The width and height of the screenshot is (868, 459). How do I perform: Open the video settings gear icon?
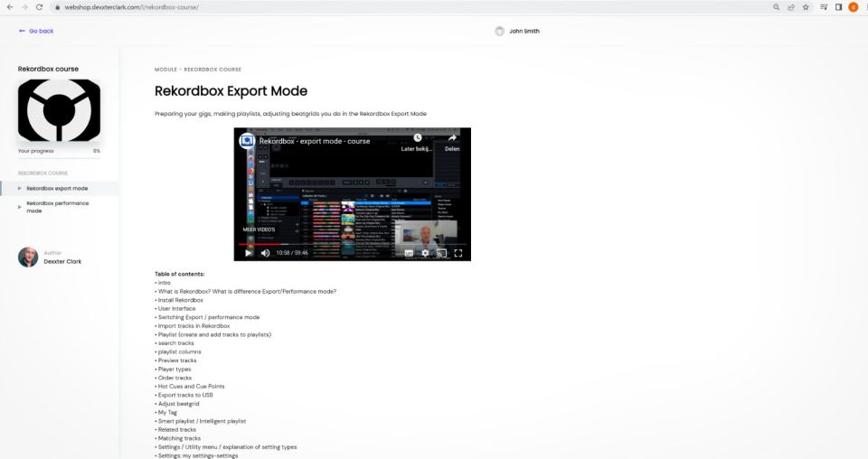tap(425, 253)
